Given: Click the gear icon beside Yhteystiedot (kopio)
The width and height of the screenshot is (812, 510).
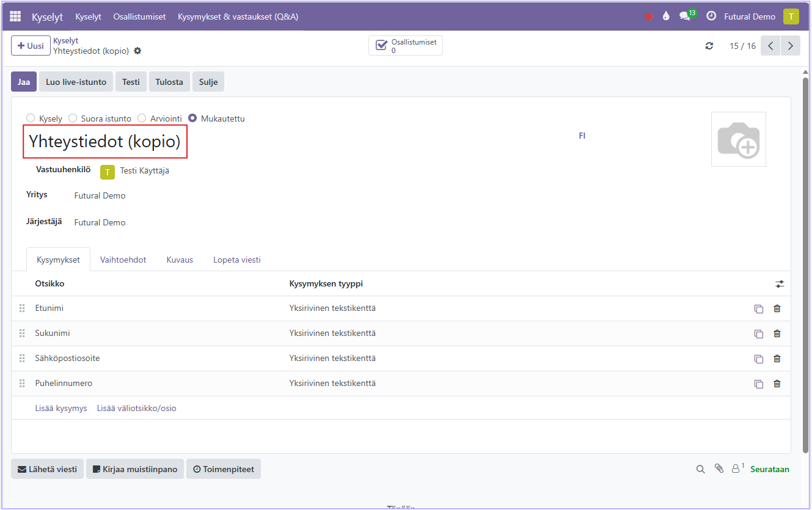Looking at the screenshot, I should [x=137, y=51].
